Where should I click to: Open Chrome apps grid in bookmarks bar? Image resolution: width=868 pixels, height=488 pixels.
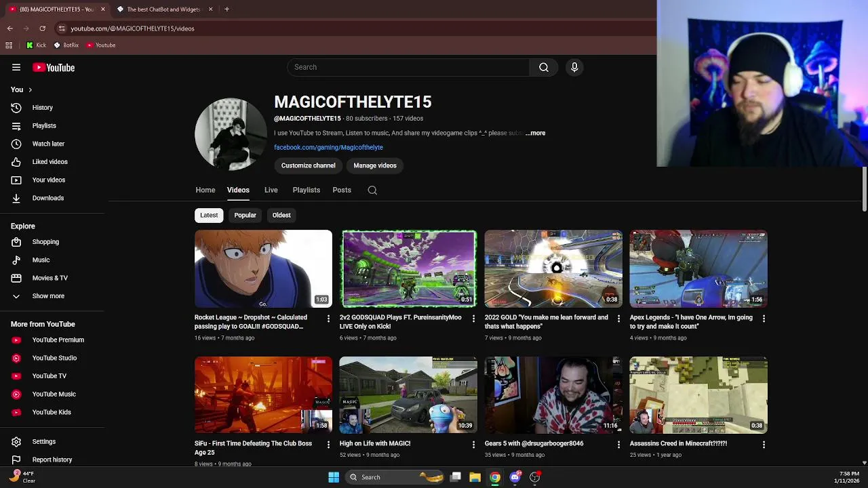(9, 45)
